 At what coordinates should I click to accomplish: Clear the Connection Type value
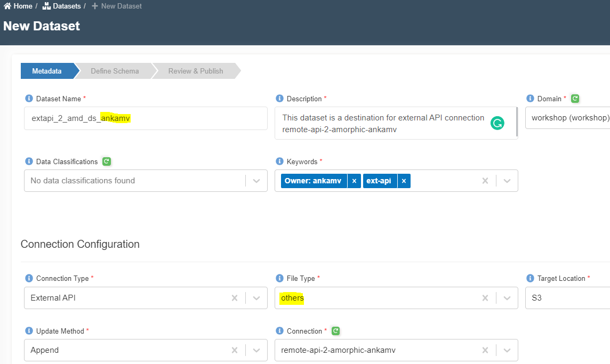[x=235, y=298]
